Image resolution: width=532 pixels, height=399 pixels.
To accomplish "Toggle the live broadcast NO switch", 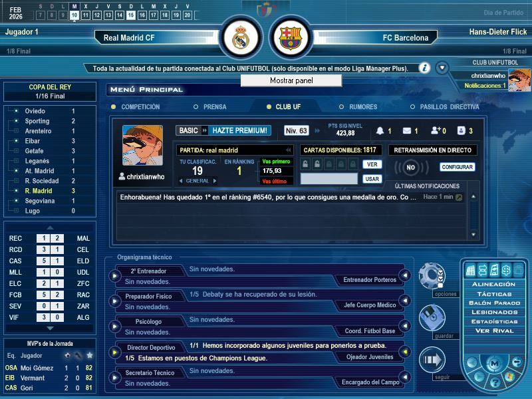I will pyautogui.click(x=412, y=168).
